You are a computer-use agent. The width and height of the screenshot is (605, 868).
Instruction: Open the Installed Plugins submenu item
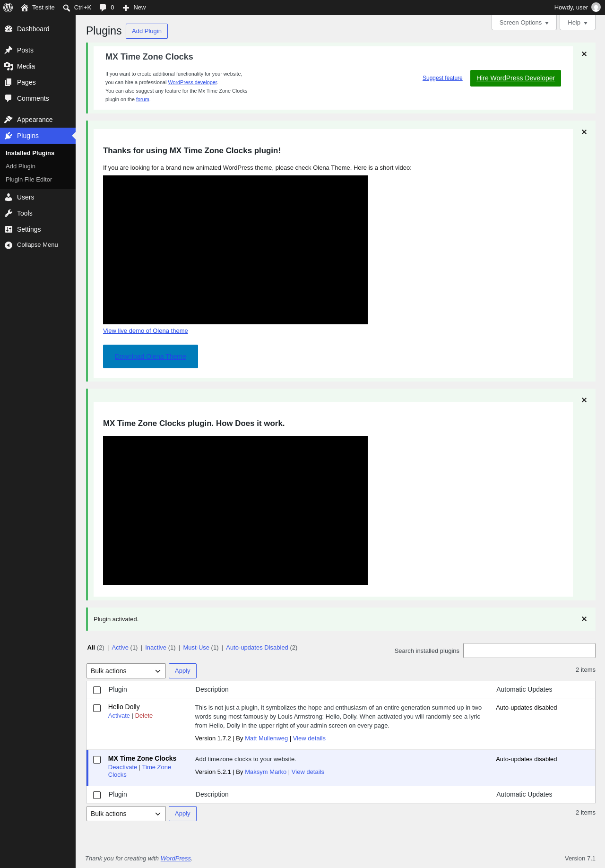[x=30, y=153]
